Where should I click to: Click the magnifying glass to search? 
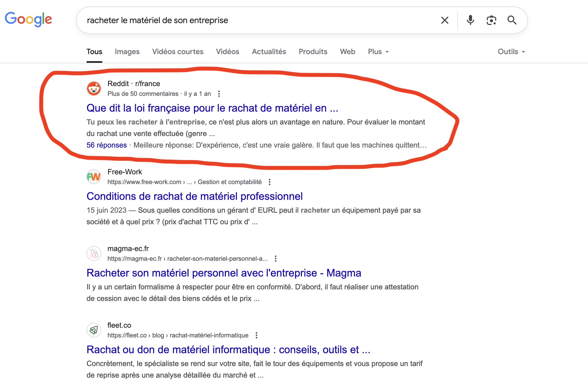pos(512,20)
